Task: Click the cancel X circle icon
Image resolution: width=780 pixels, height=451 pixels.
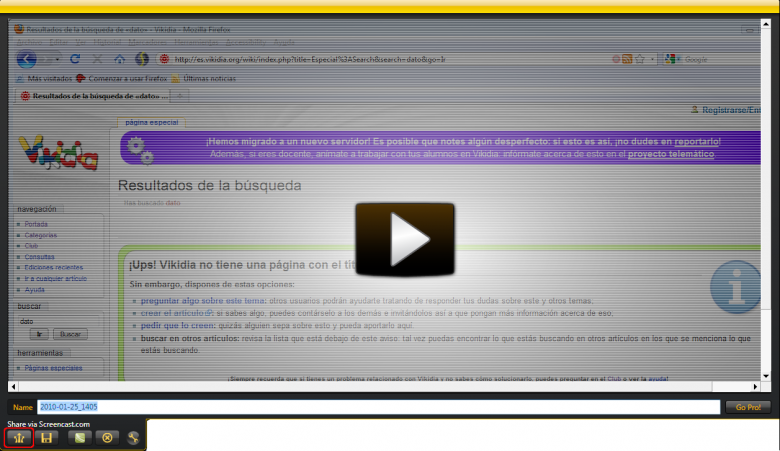Action: [x=107, y=438]
